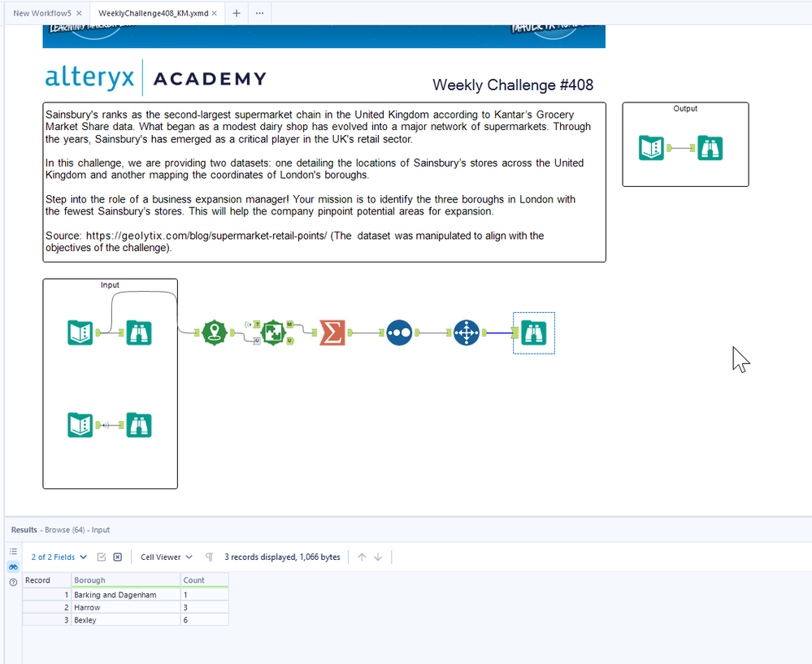Click the geolytix.com source URL text

click(206, 236)
